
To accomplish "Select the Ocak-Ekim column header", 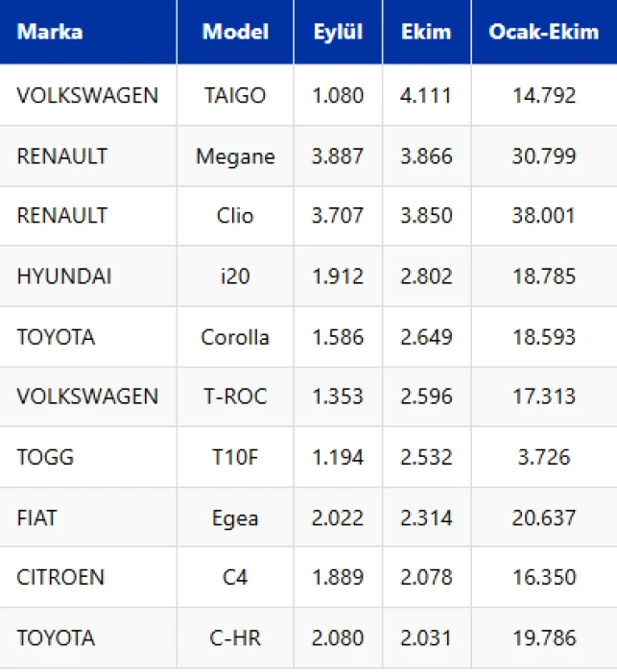I will pos(543,32).
